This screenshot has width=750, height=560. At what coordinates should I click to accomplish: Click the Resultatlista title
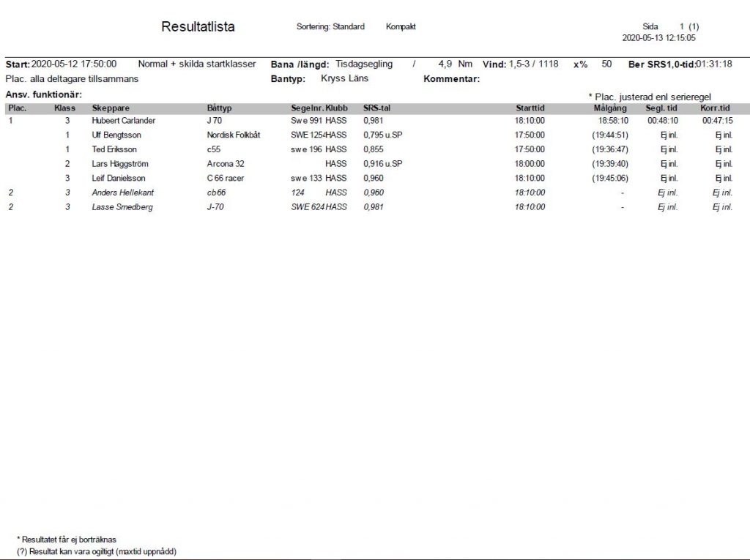click(x=198, y=27)
